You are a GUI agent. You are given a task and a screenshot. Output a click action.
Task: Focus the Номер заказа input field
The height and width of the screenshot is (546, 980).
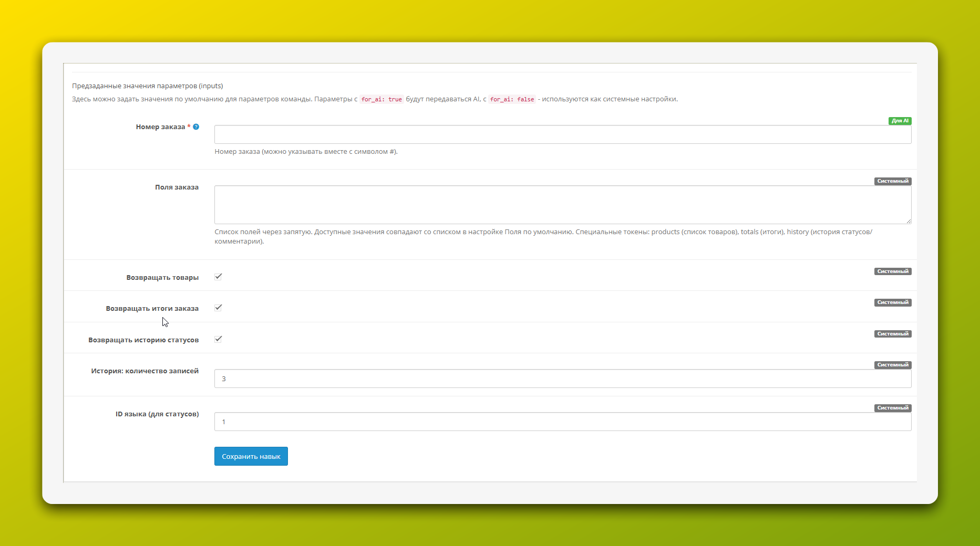562,134
